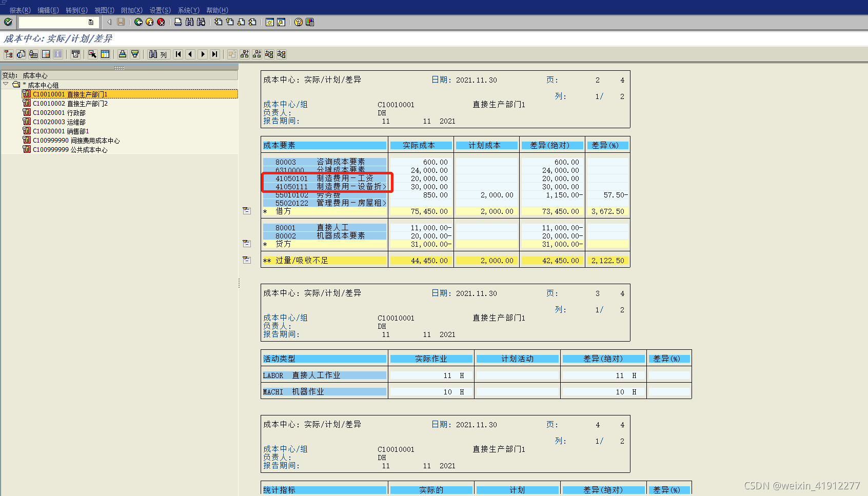868x496 pixels.
Task: Click the green Enter checkmark icon
Action: [x=8, y=22]
